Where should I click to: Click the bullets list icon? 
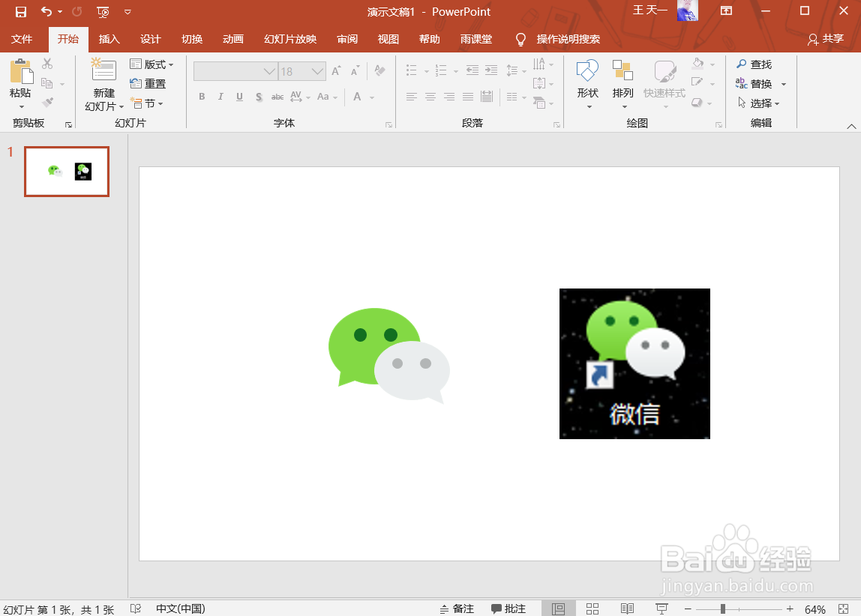pos(412,70)
